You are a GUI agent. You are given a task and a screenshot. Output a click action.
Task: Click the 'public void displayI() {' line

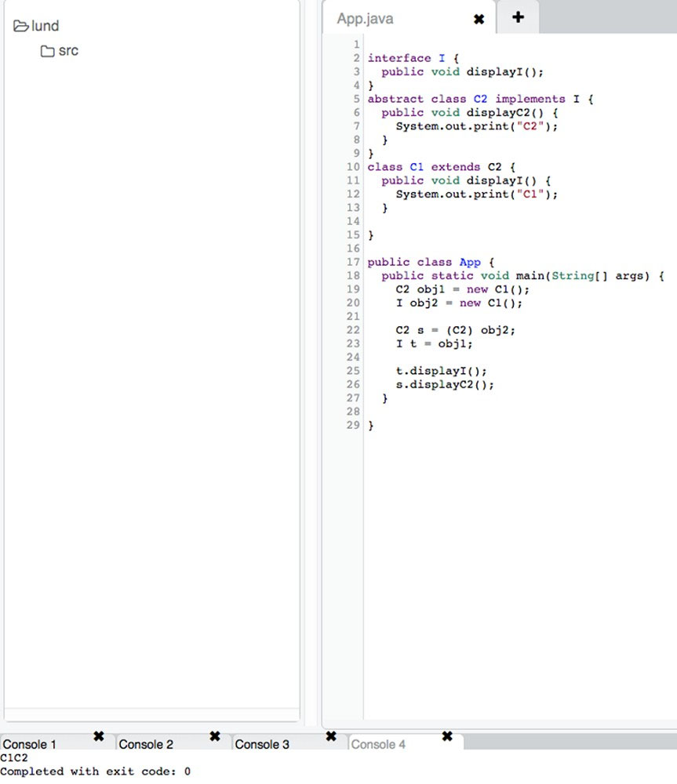[x=466, y=180]
